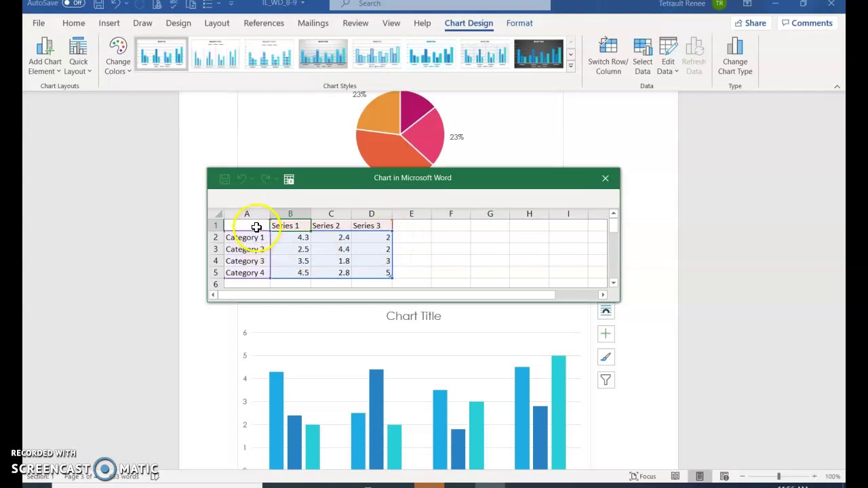Switch to the Design tab
Image resolution: width=868 pixels, height=488 pixels.
click(178, 23)
